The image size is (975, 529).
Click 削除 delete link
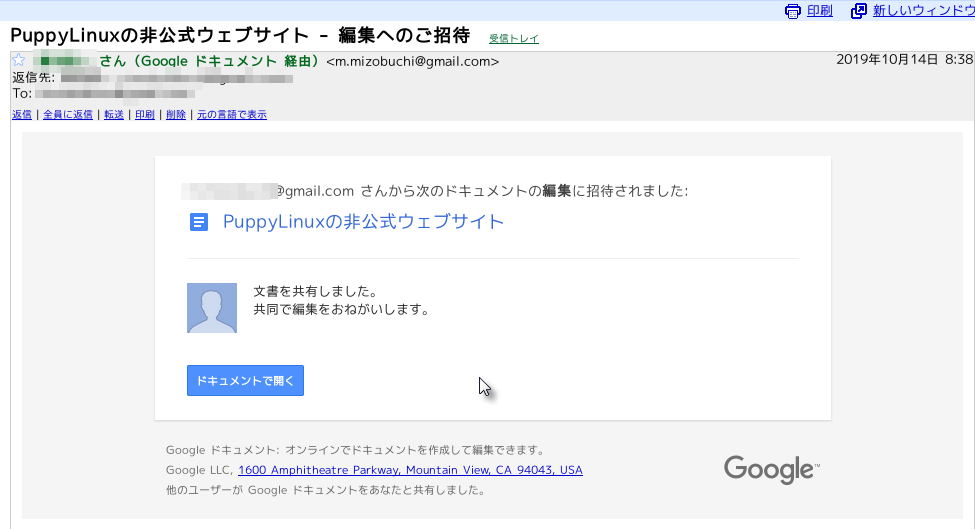point(176,114)
